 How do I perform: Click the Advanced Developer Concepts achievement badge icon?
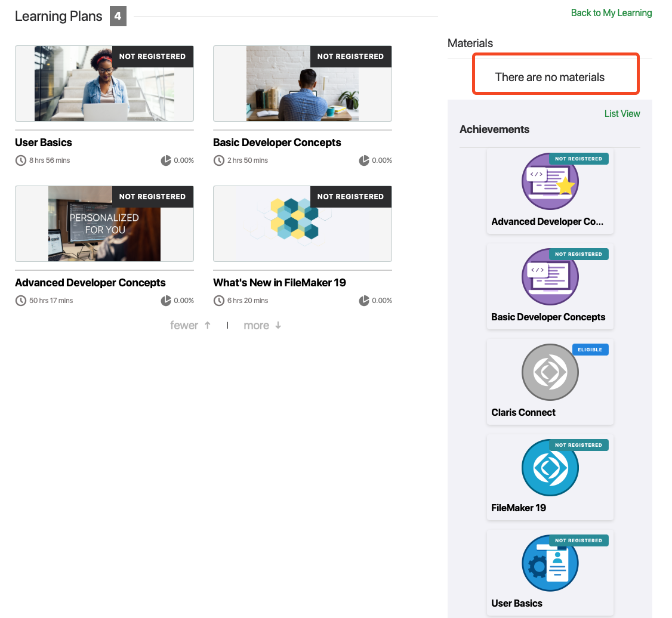[550, 181]
